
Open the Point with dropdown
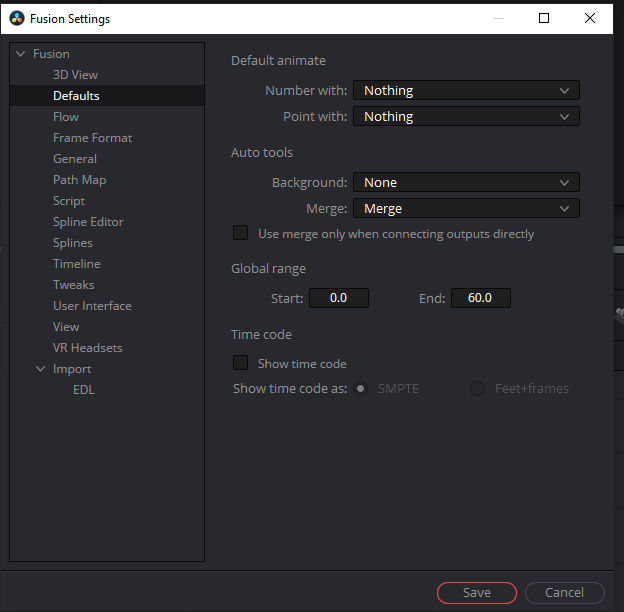466,117
